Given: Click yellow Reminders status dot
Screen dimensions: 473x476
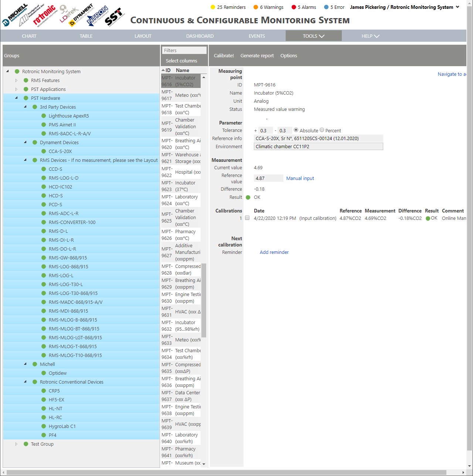Looking at the screenshot, I should [x=213, y=7].
